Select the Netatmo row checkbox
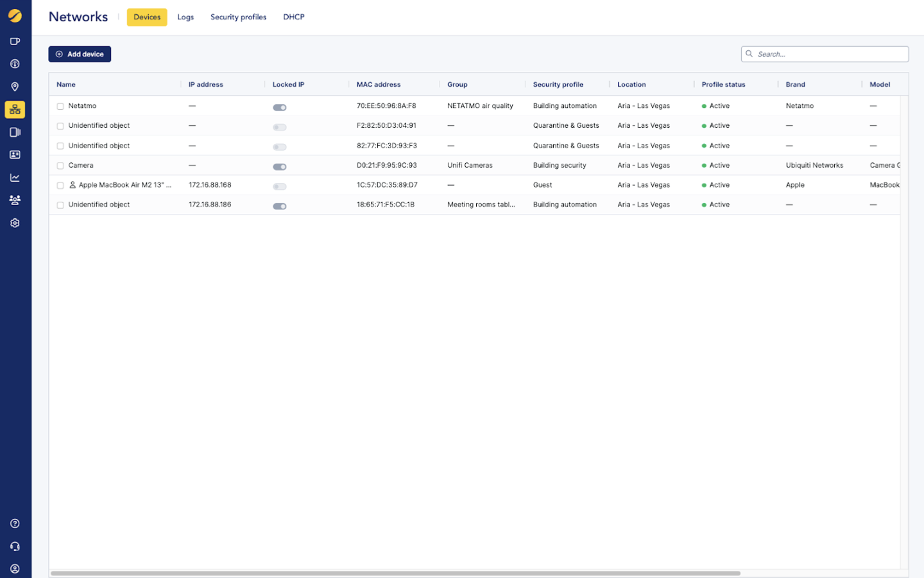924x578 pixels. (x=60, y=107)
